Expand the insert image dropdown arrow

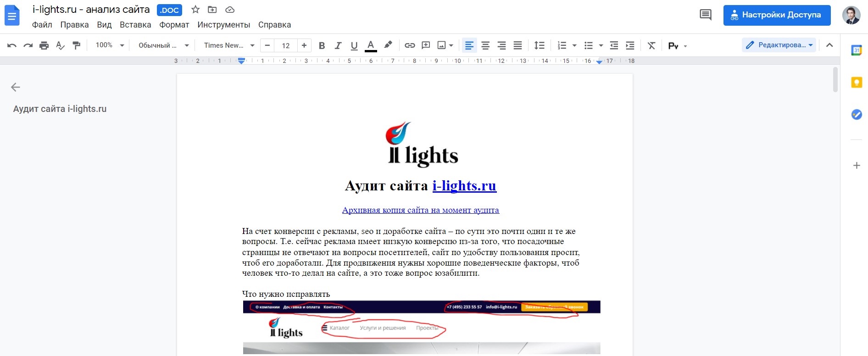451,45
